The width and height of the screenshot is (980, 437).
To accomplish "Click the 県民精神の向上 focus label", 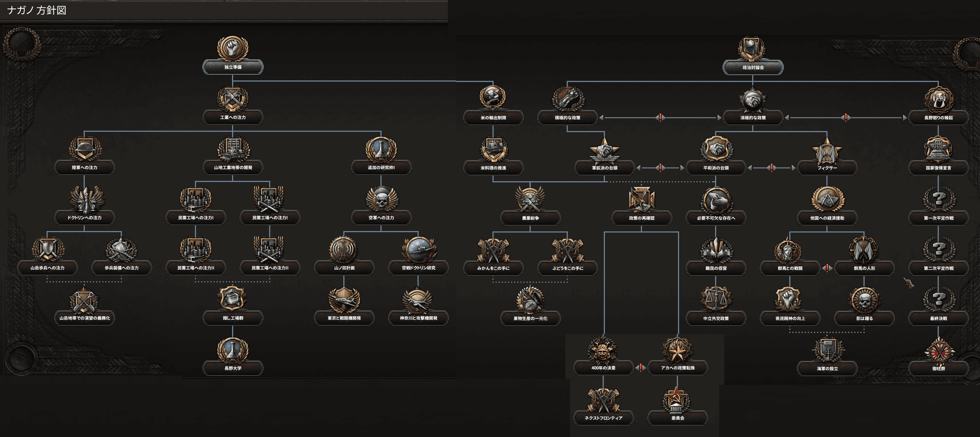I will pos(790,318).
